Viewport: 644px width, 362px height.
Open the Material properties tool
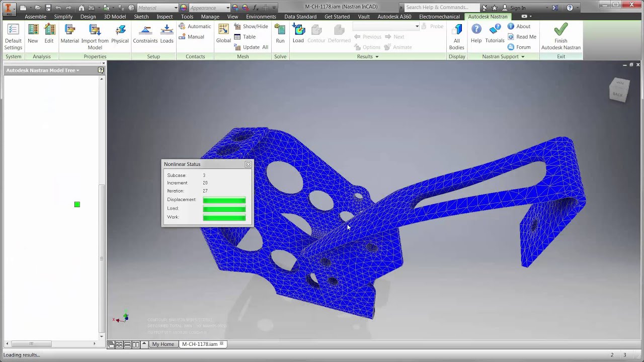tap(69, 34)
